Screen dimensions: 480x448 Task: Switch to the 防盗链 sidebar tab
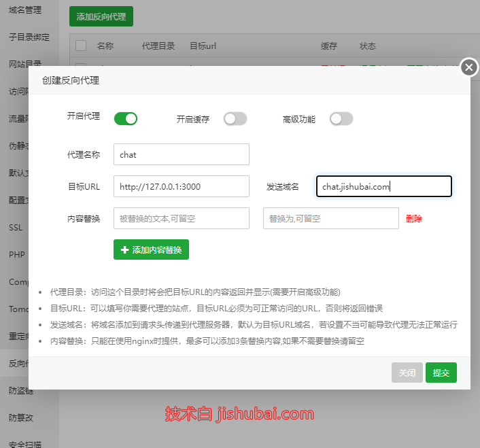(x=20, y=391)
